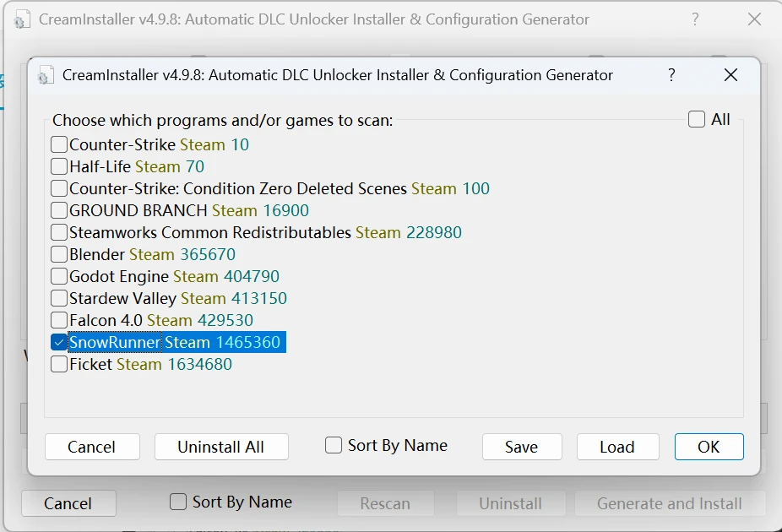Click the Save button
Screen dimensions: 782x532
click(522, 447)
